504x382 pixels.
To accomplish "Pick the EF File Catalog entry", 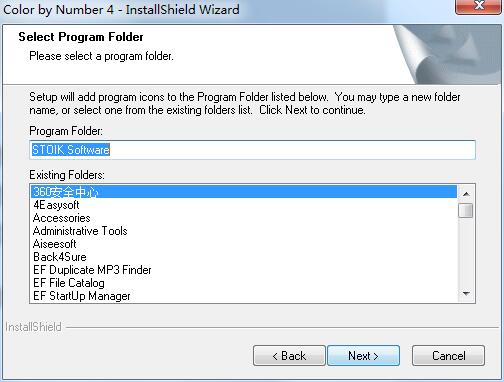I will 244,283.
